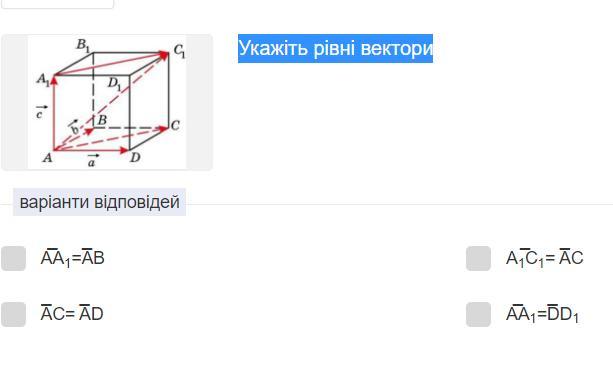This screenshot has width=613, height=372.
Task: Click vertex label C in the cube diagram
Action: (x=175, y=125)
